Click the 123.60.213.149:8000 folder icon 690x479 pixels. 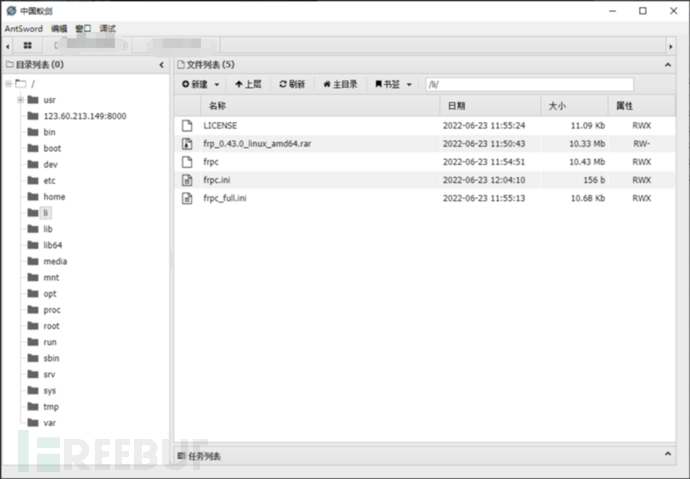pyautogui.click(x=33, y=116)
